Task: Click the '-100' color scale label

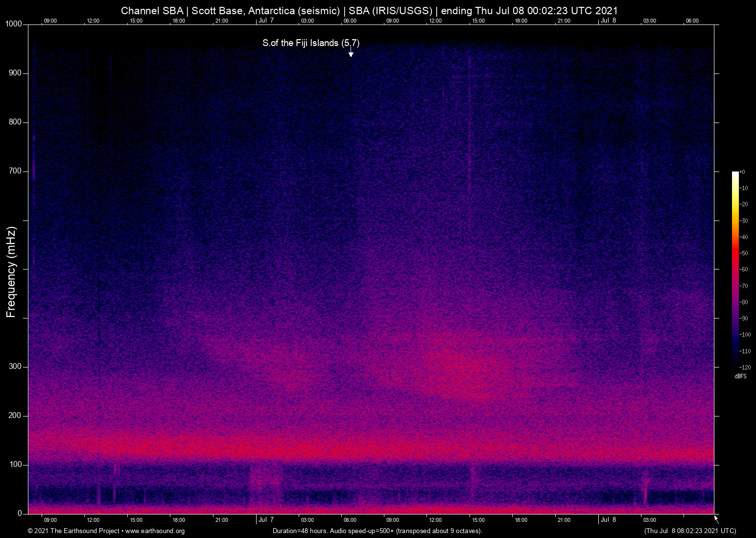Action: [x=745, y=335]
